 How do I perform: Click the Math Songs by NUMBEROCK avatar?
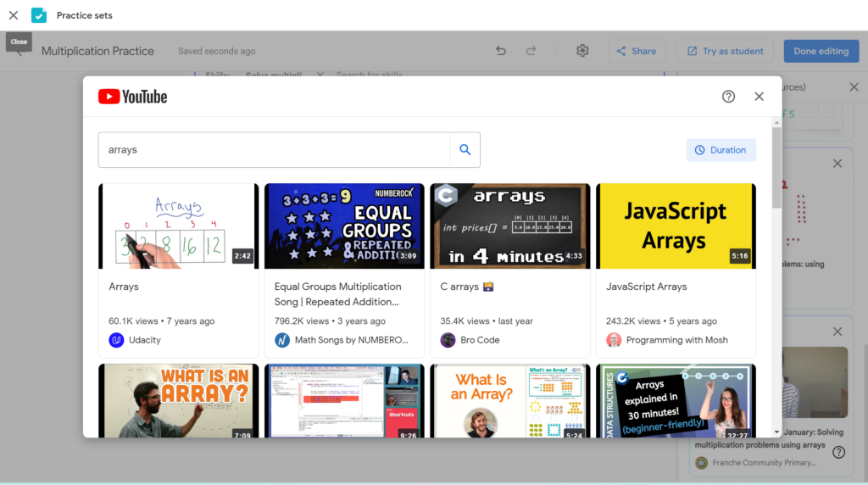point(282,340)
